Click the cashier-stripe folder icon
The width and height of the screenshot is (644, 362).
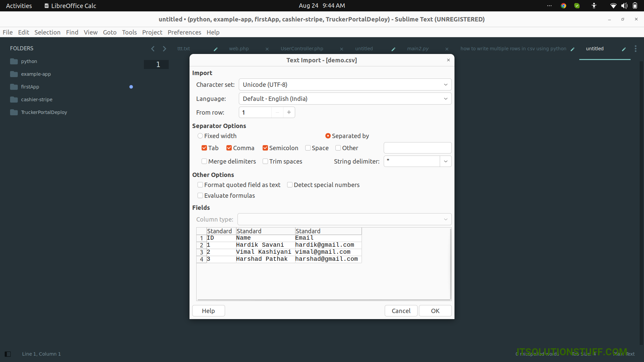[x=14, y=100]
